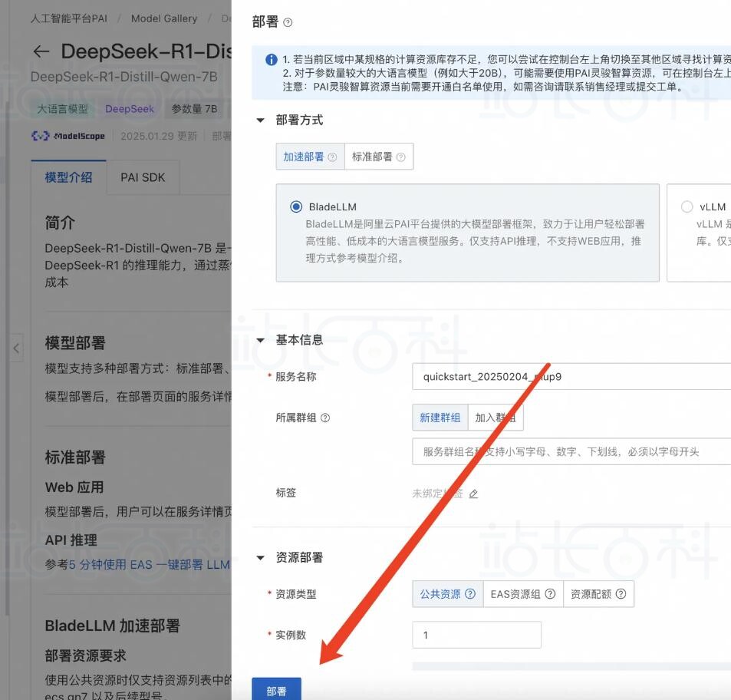Click the blue info icon in the notice banner
731x700 pixels.
pyautogui.click(x=272, y=60)
